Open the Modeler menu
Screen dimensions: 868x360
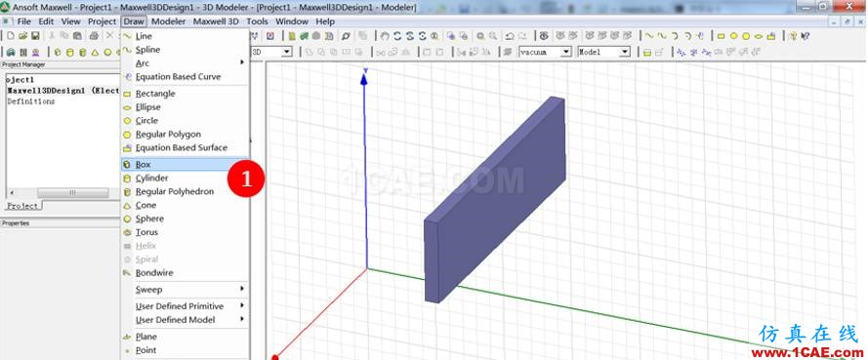tap(169, 21)
